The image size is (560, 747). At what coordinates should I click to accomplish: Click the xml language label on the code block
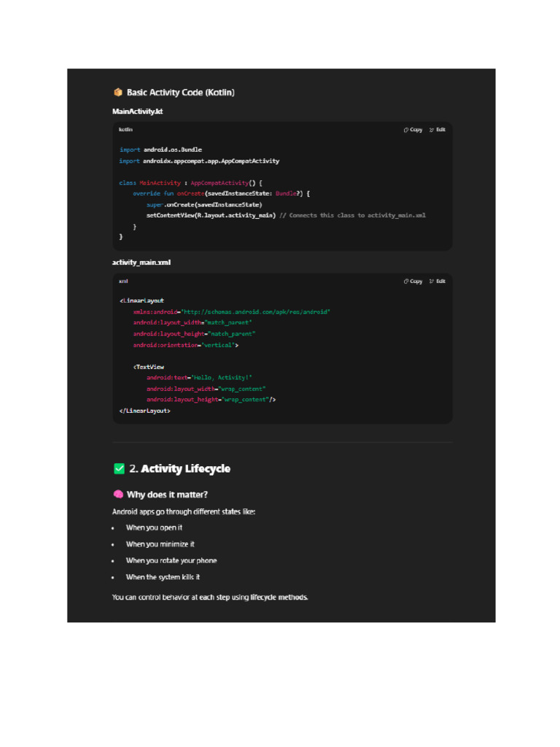[123, 281]
